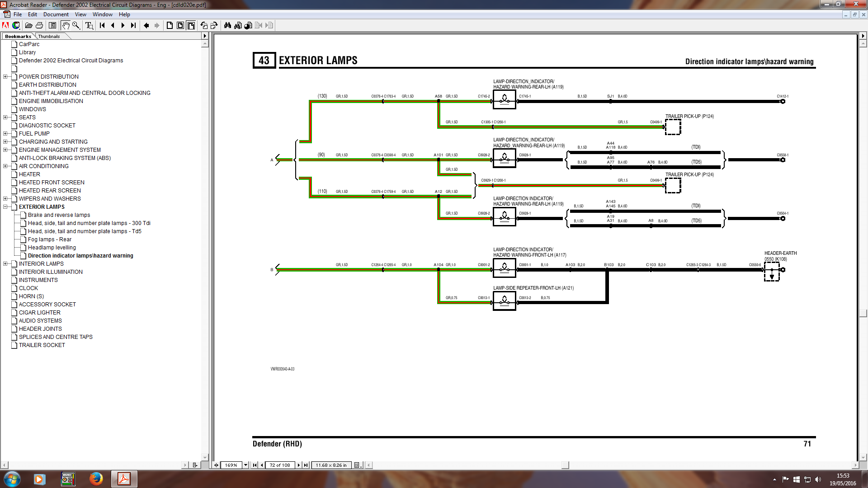
Task: Open the Edit menu
Action: click(33, 14)
